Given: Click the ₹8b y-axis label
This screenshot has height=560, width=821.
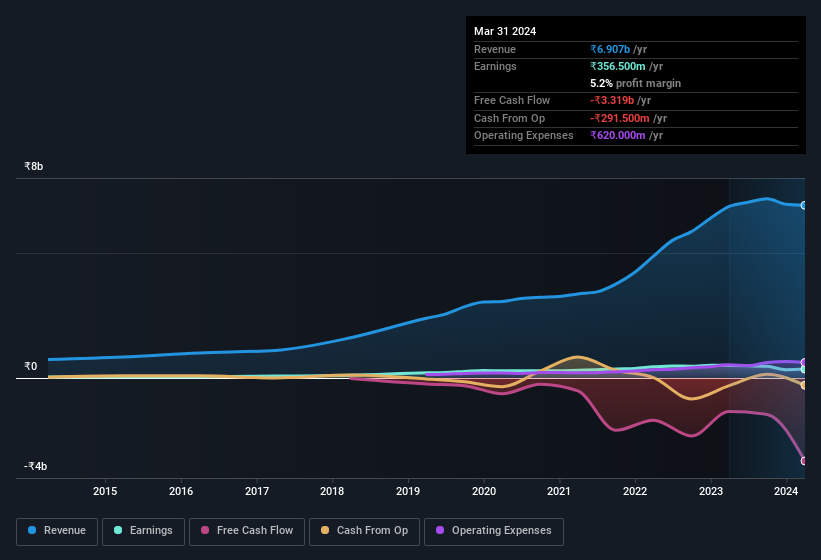Looking at the screenshot, I should pos(34,166).
